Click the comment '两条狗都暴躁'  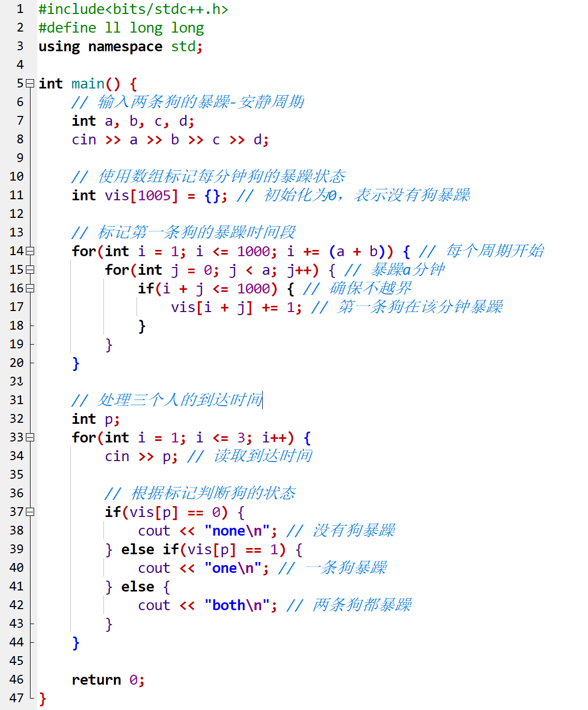click(350, 605)
